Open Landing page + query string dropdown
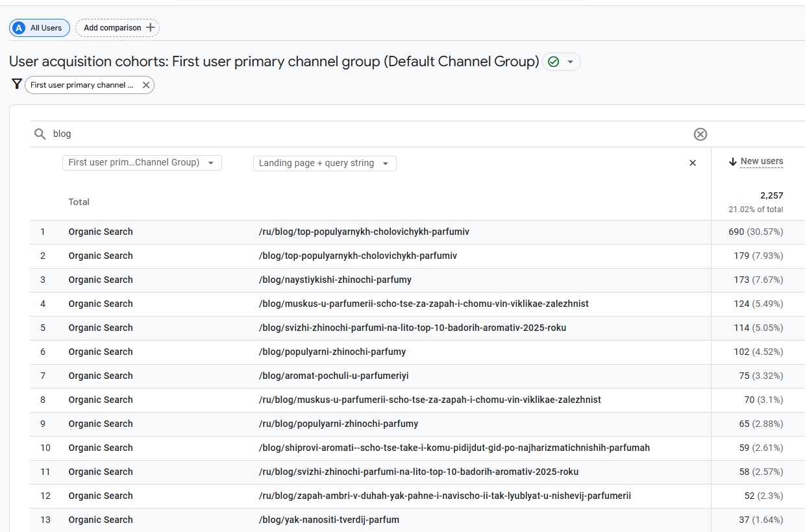 pos(324,163)
